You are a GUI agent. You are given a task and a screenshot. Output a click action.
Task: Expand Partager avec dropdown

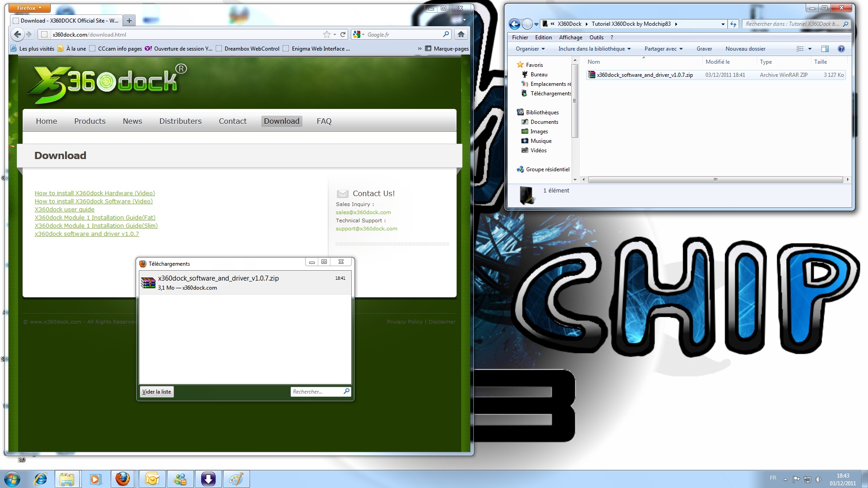[x=663, y=49]
